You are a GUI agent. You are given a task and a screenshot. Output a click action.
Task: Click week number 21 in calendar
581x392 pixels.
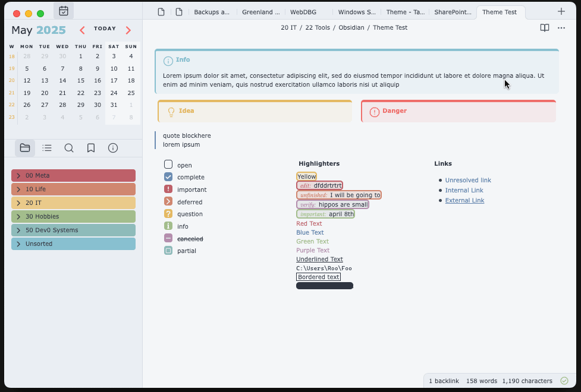pyautogui.click(x=12, y=93)
